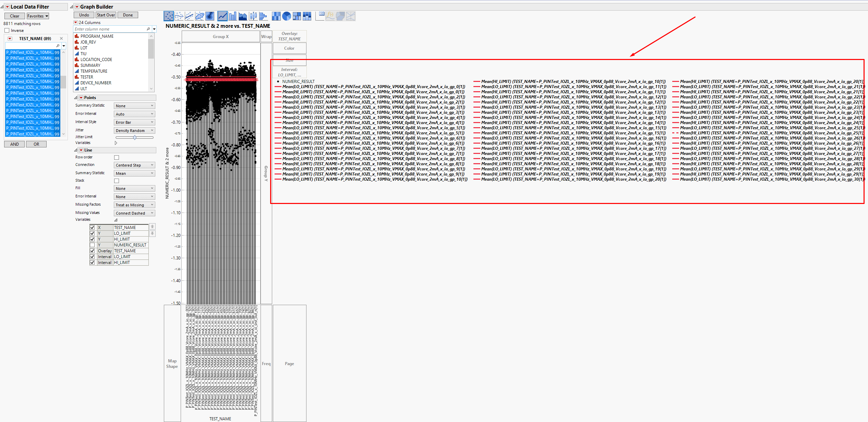
Task: Select the Smoother graph element icon
Action: 179,16
